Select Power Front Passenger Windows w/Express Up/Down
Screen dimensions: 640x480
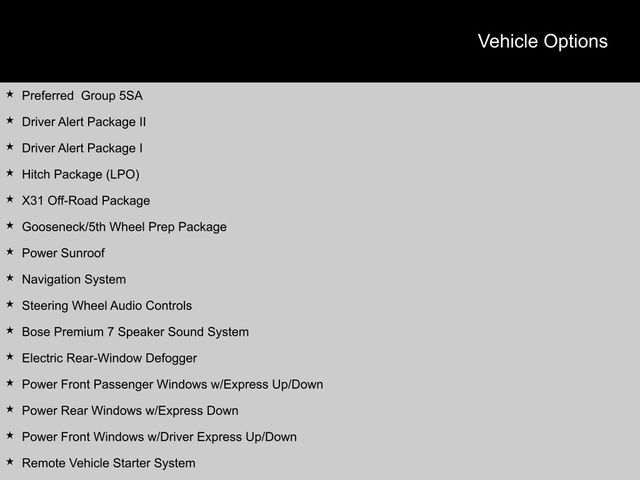click(172, 384)
